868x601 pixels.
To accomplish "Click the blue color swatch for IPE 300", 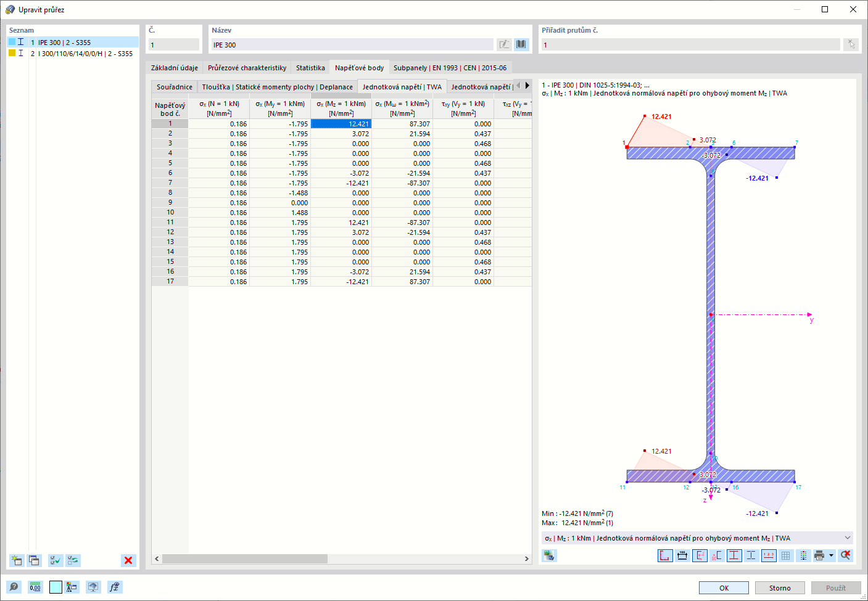I will pos(12,42).
